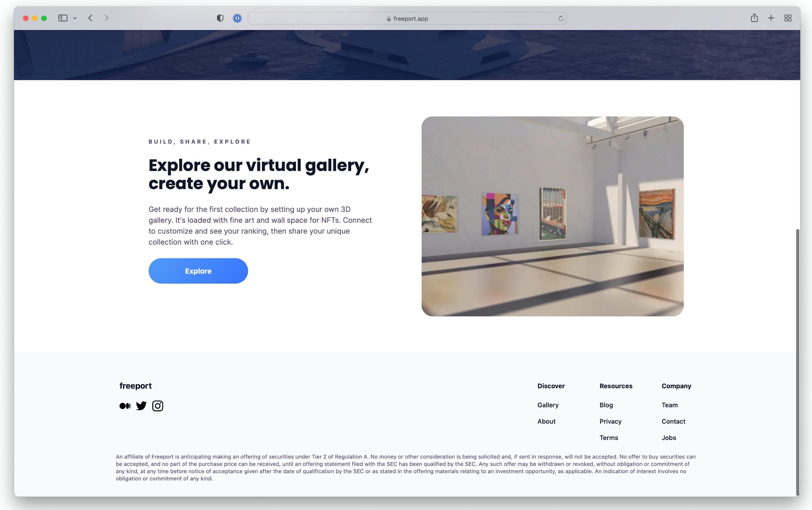Viewport: 812px width, 510px height.
Task: Open the 1Password extension icon
Action: coord(238,18)
